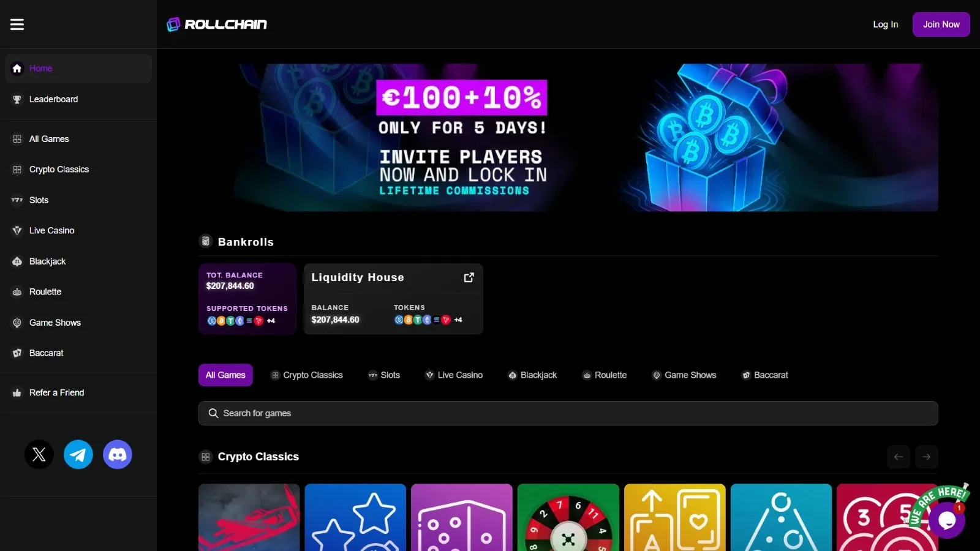The width and height of the screenshot is (980, 551).
Task: Switch to the Live Casino filter tab
Action: click(x=454, y=375)
